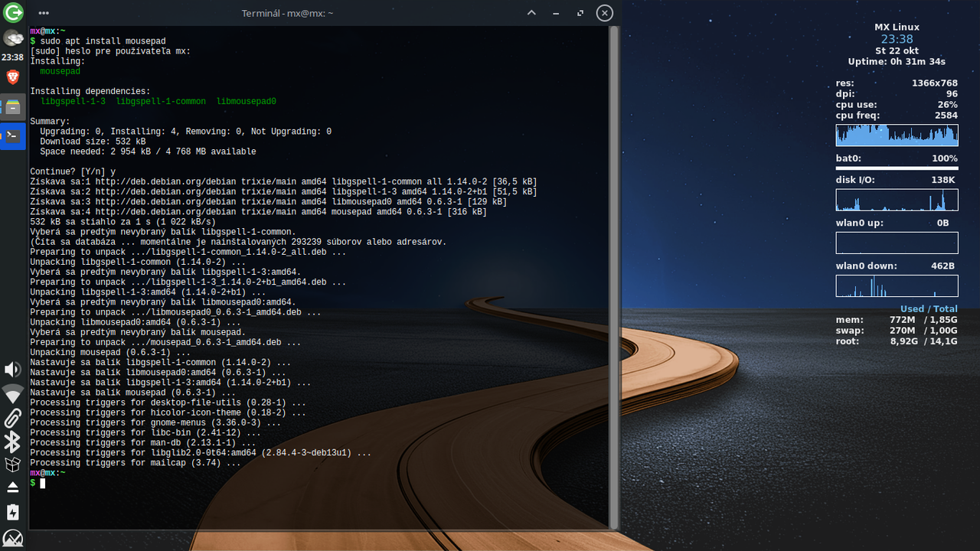Select the highlighted terminal icon in the dock
The width and height of the screenshot is (980, 551).
click(12, 136)
